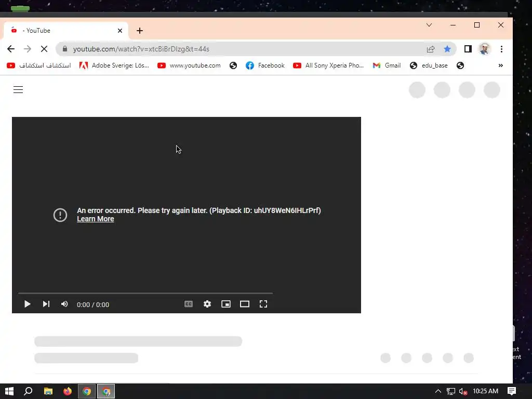532x399 pixels.
Task: Select the YouTube browser tab
Action: [x=66, y=31]
